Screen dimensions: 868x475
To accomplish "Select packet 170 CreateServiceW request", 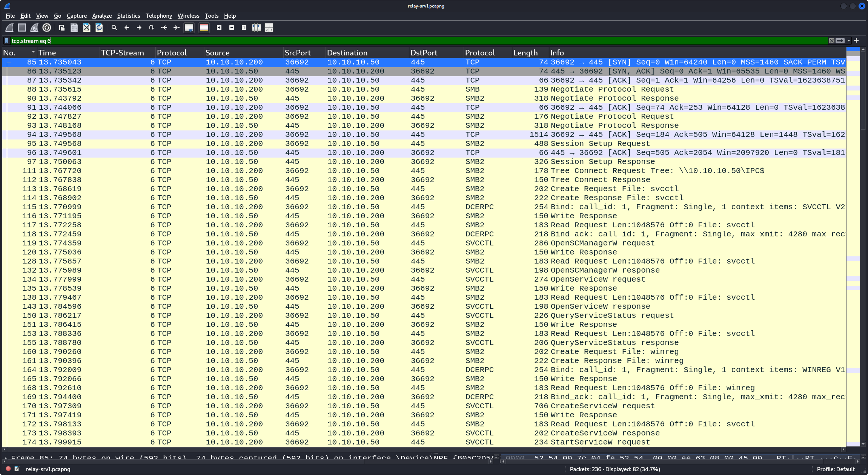I will click(424, 406).
